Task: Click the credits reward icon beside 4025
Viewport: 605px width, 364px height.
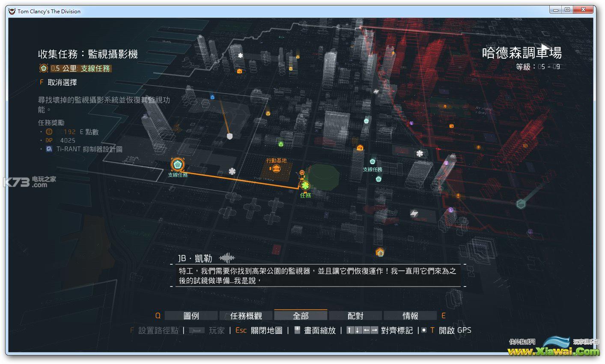Action: 49,140
